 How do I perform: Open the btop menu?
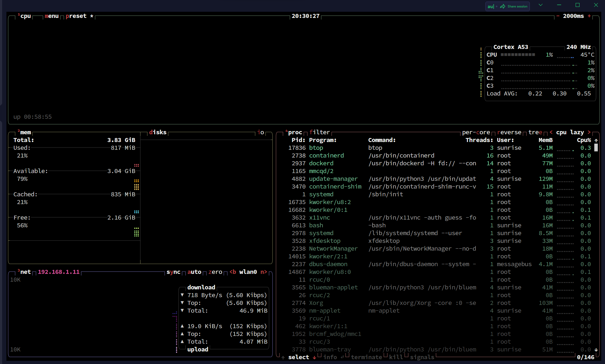[x=52, y=16]
